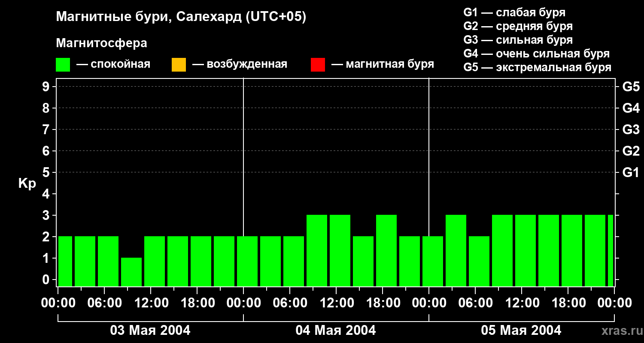Click 'G4 — очень сильная буря' legend line
This screenshot has height=343, width=644.
coord(537,54)
